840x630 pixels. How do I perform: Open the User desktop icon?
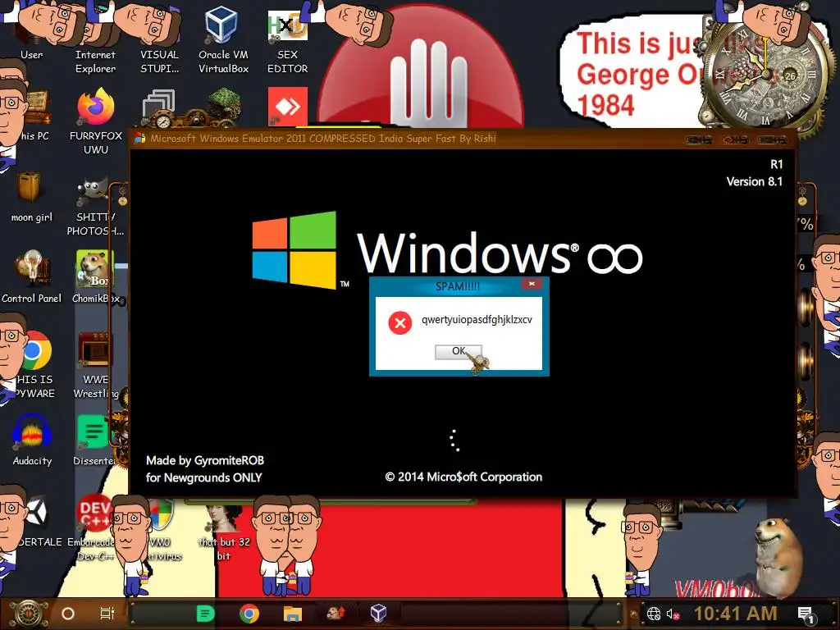(32, 32)
